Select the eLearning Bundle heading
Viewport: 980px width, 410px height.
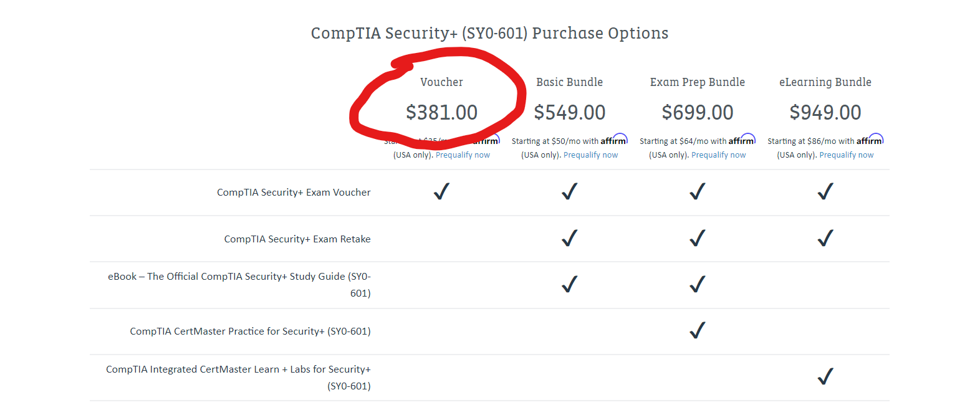tap(825, 82)
